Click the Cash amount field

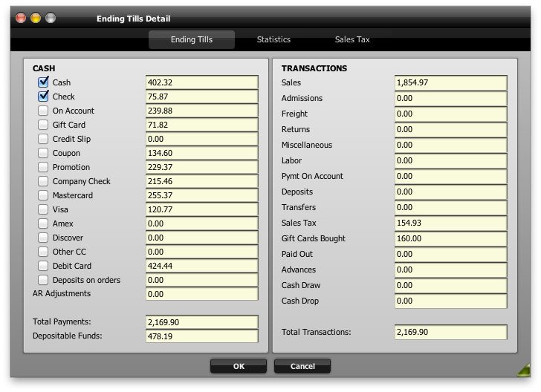point(201,82)
